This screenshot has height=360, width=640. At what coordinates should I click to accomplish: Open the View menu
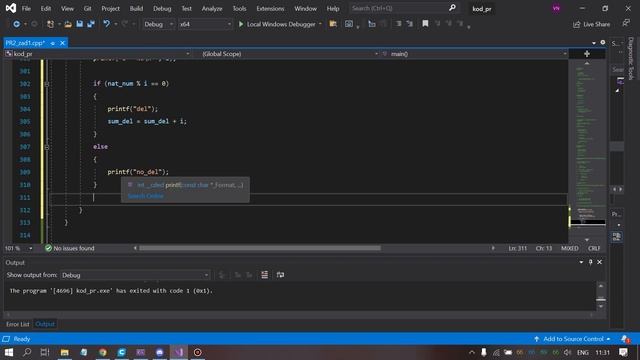[67, 9]
